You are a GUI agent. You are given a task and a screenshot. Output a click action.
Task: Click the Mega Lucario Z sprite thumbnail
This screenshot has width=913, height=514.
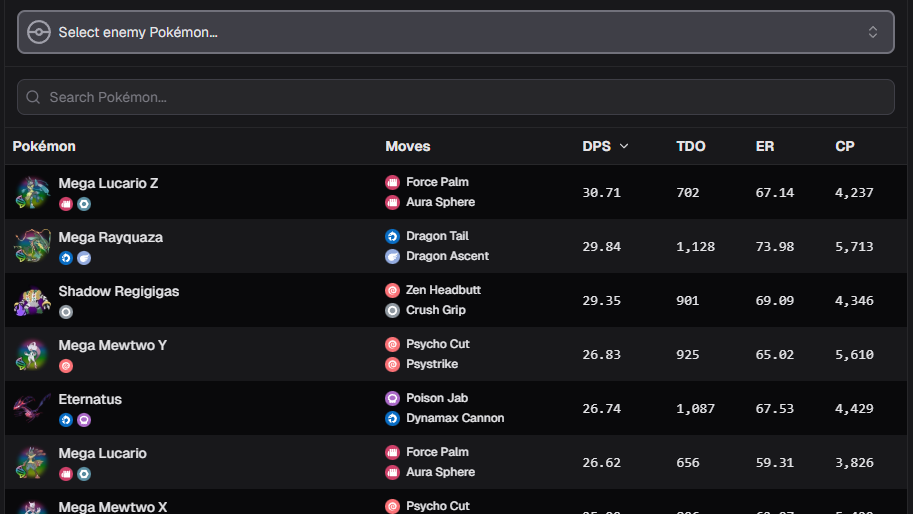pyautogui.click(x=32, y=192)
